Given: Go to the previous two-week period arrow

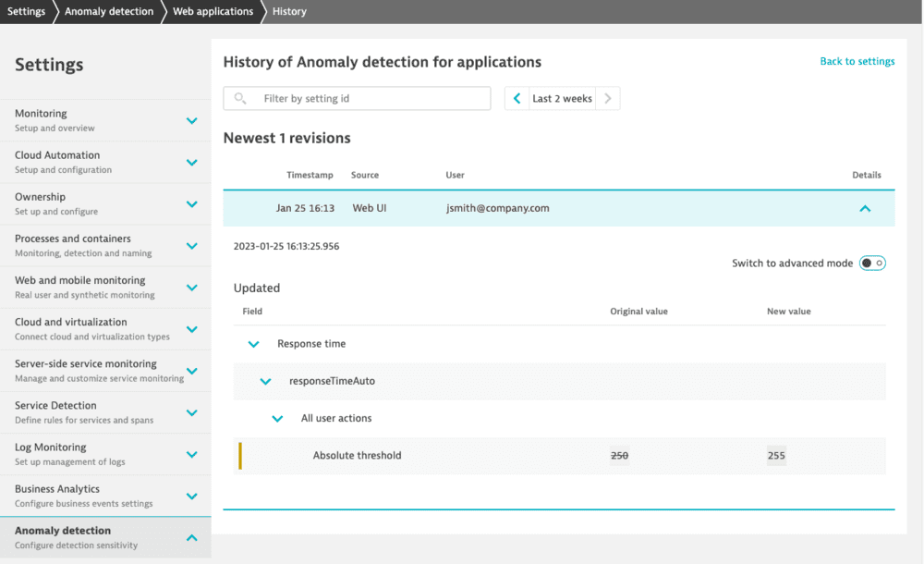Looking at the screenshot, I should tap(516, 97).
